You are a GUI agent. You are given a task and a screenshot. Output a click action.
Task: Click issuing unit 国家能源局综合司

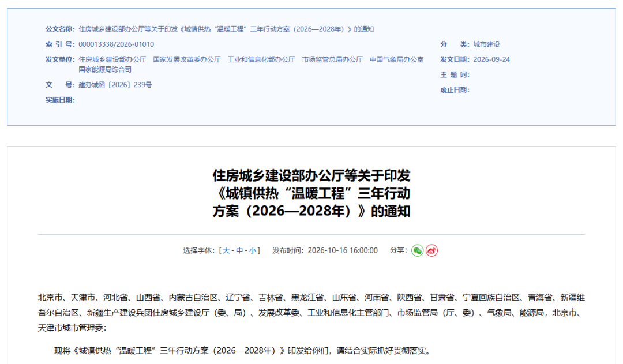click(105, 70)
